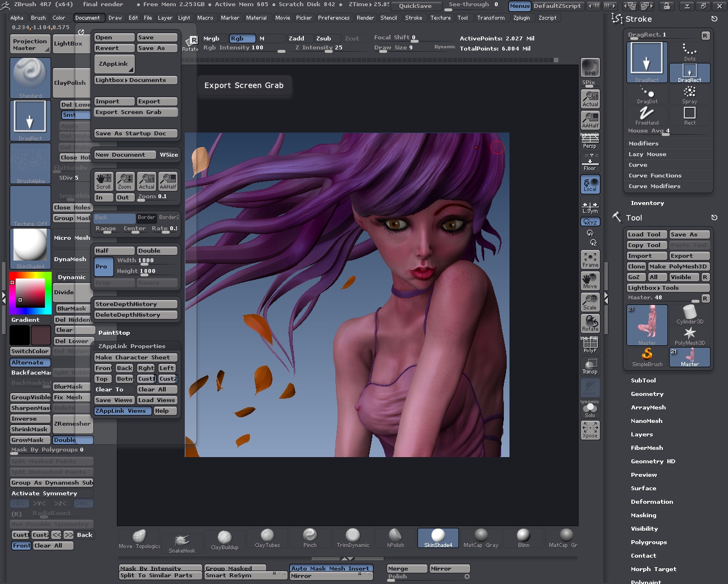Open the Preferences menu
728x584 pixels.
coord(334,18)
